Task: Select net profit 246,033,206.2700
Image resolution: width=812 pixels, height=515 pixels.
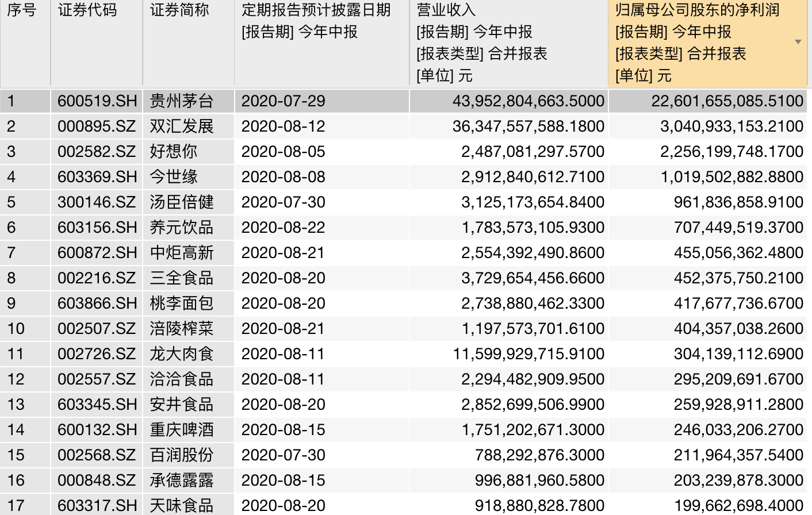Action: (x=739, y=430)
